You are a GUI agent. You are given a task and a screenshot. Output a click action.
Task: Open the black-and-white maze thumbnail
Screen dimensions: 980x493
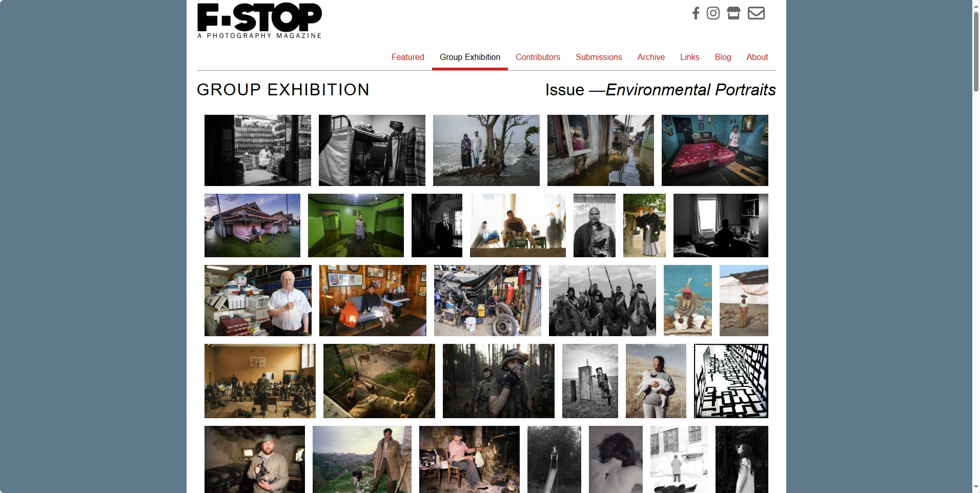pos(731,381)
